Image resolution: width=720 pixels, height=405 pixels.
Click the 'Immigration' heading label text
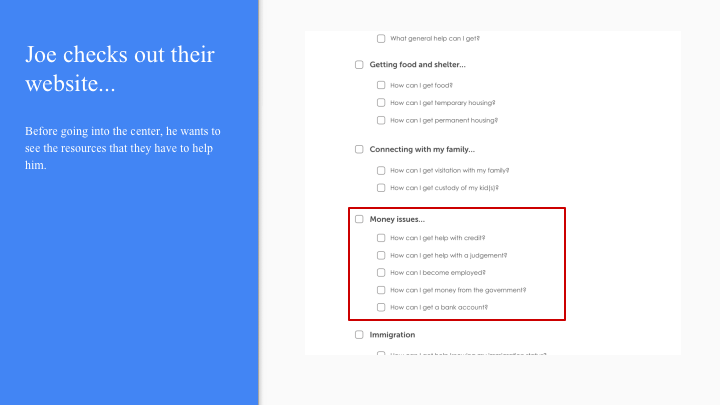point(392,335)
